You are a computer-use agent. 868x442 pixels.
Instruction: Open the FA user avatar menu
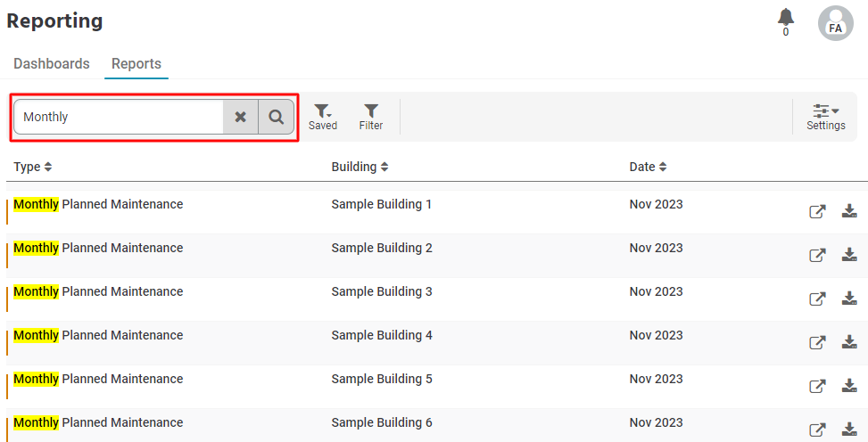[835, 23]
